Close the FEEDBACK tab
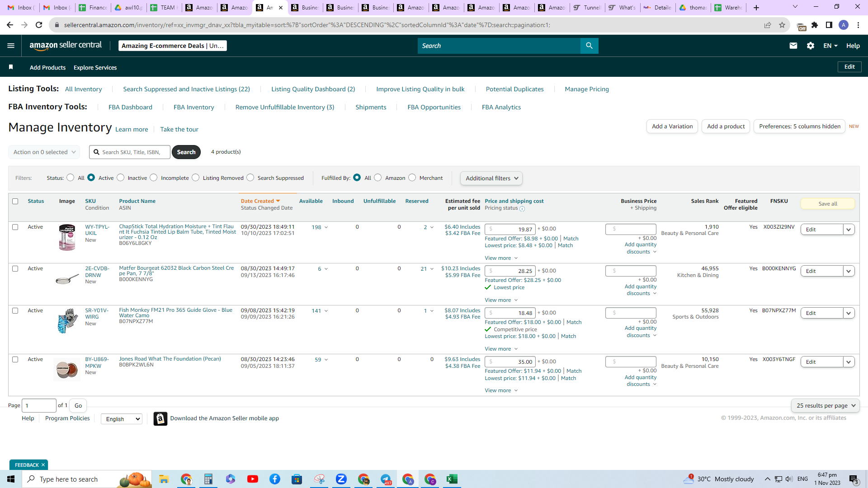 (43, 465)
